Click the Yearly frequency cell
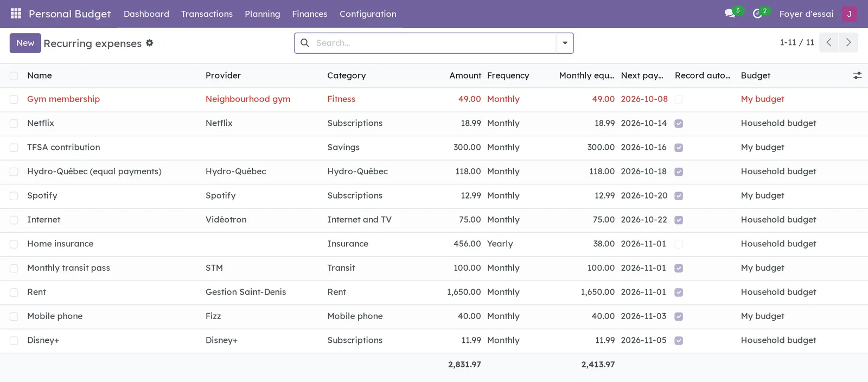This screenshot has width=868, height=382. (x=500, y=244)
